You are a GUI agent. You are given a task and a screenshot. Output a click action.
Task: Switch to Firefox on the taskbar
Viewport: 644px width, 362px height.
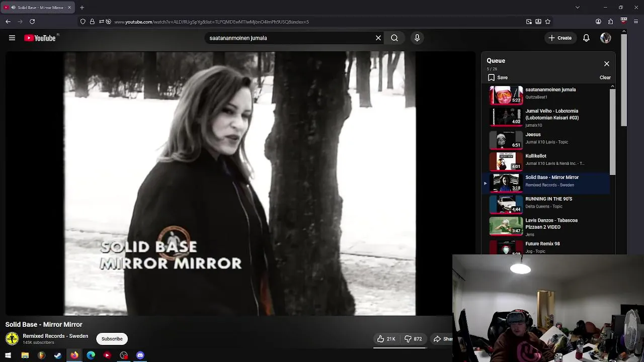(x=74, y=355)
